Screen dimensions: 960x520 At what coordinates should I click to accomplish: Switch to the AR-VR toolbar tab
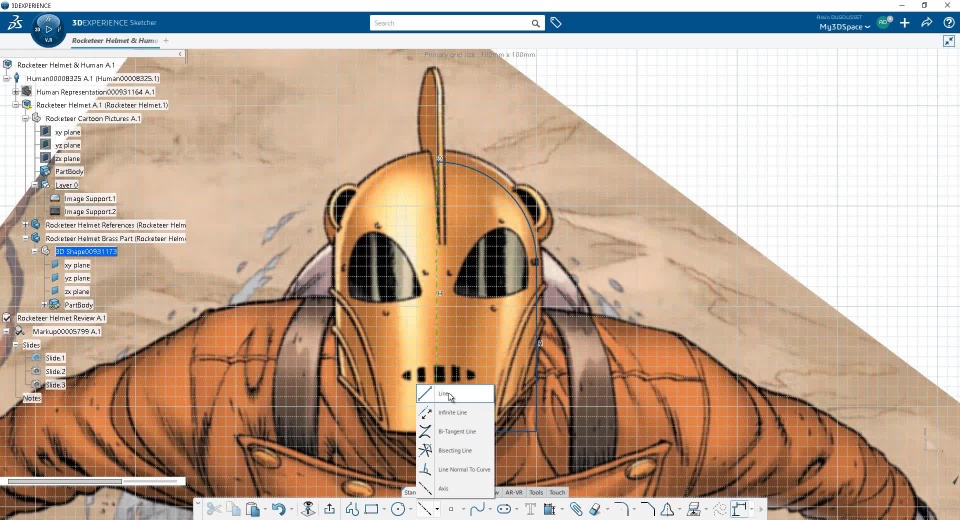(514, 492)
